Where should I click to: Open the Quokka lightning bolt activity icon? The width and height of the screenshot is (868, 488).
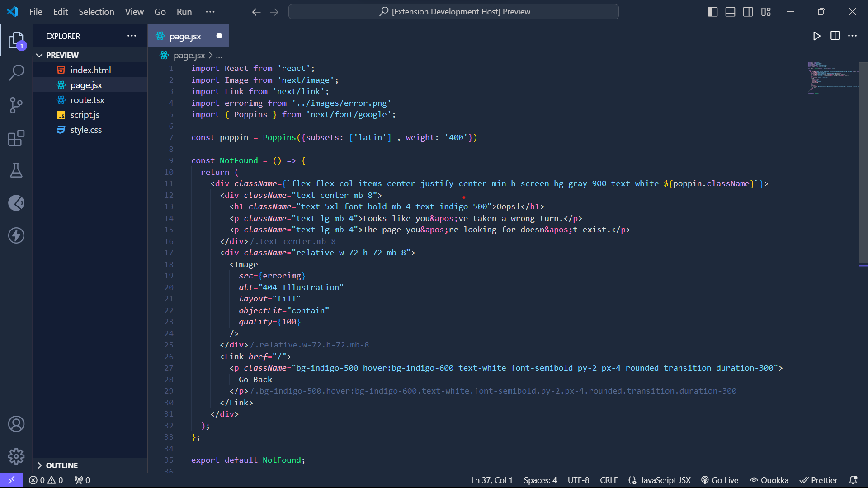[16, 235]
